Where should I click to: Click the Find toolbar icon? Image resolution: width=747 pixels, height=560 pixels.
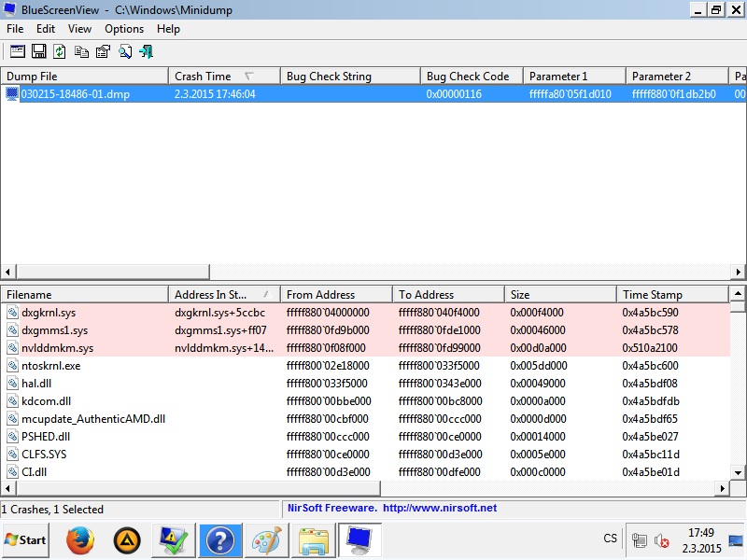tap(125, 51)
